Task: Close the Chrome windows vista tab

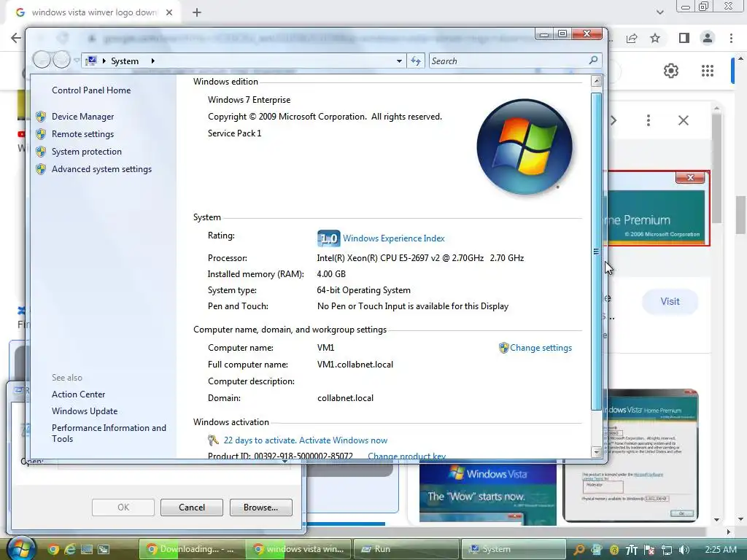Action: pyautogui.click(x=169, y=12)
